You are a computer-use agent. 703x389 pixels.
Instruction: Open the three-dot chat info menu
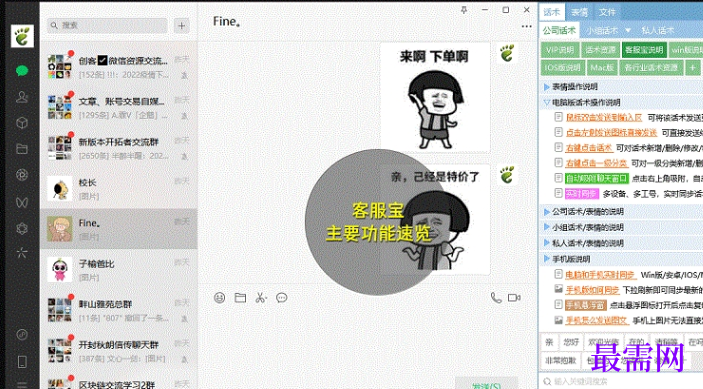click(526, 26)
